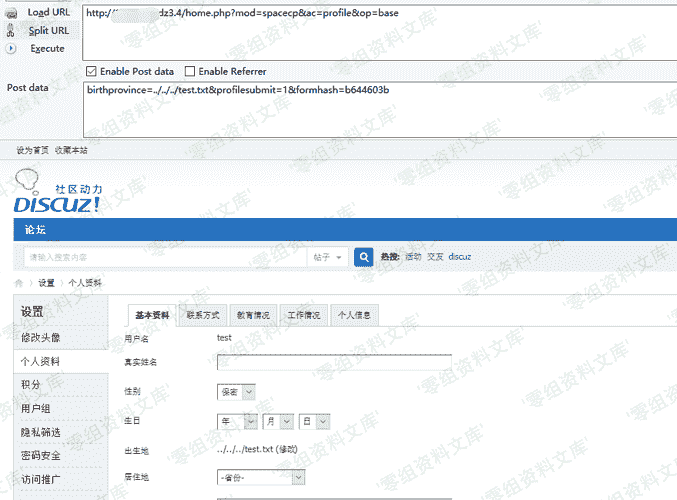Click the Split URL button
The height and width of the screenshot is (500, 677).
(48, 30)
